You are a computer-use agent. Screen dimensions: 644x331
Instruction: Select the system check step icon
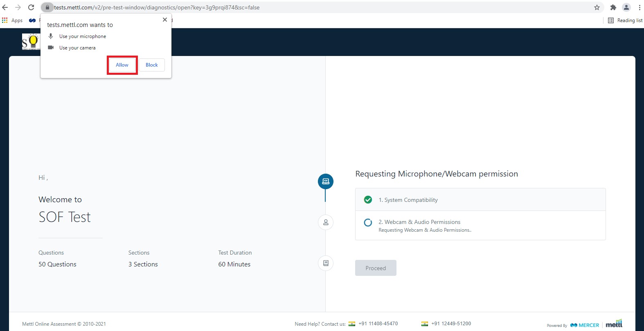tap(326, 181)
